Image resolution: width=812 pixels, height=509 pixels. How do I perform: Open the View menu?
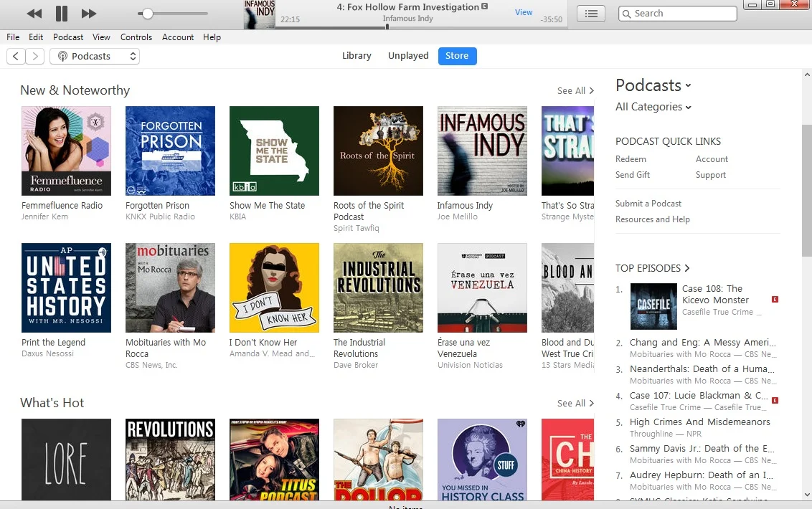click(101, 37)
